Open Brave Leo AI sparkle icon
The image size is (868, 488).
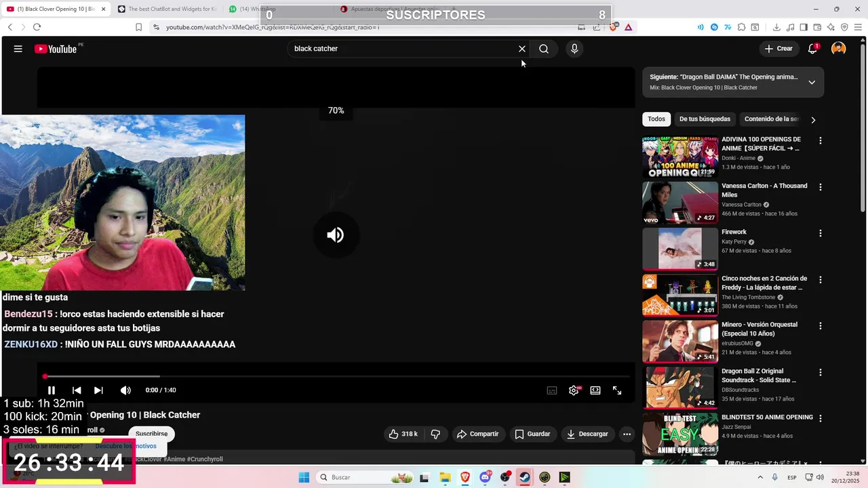(x=831, y=27)
